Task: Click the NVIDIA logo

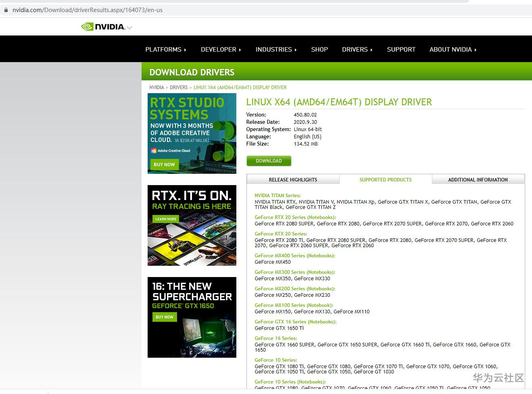Action: coord(103,27)
